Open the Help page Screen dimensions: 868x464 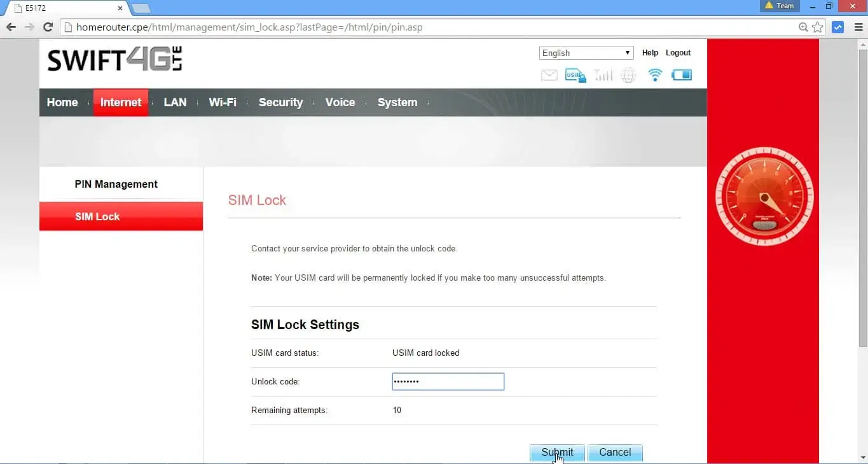(650, 53)
